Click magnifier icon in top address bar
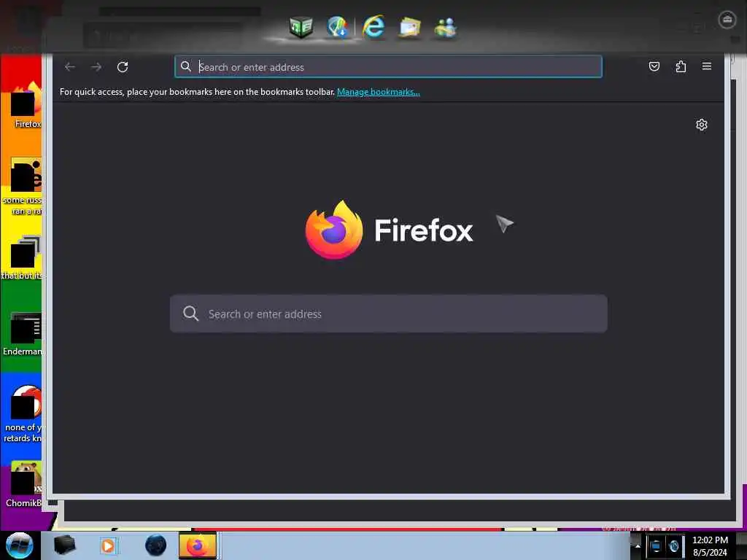747x560 pixels. click(x=186, y=66)
